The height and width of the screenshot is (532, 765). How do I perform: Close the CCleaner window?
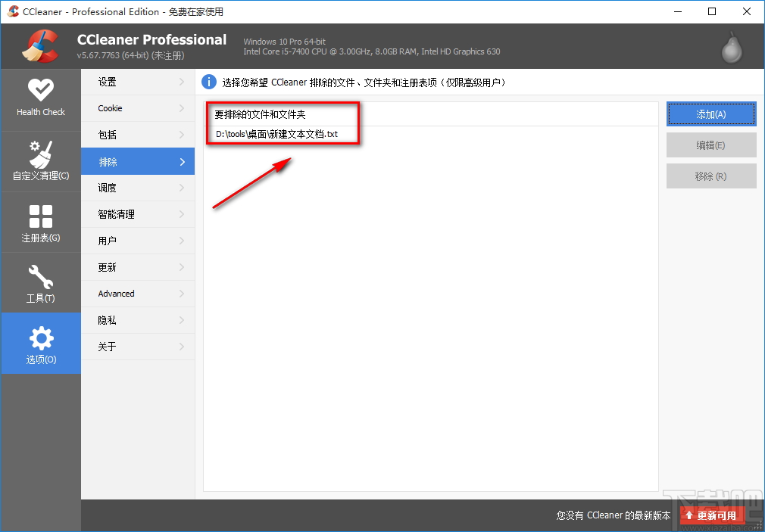tap(747, 11)
